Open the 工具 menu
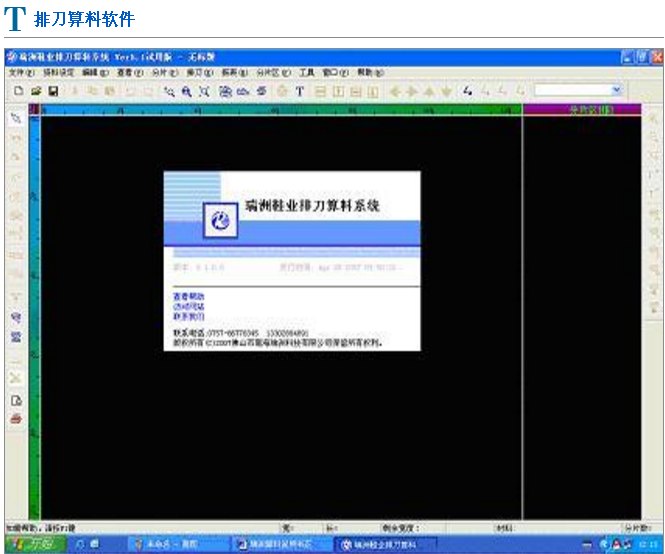The width and height of the screenshot is (665, 554). coord(307,73)
